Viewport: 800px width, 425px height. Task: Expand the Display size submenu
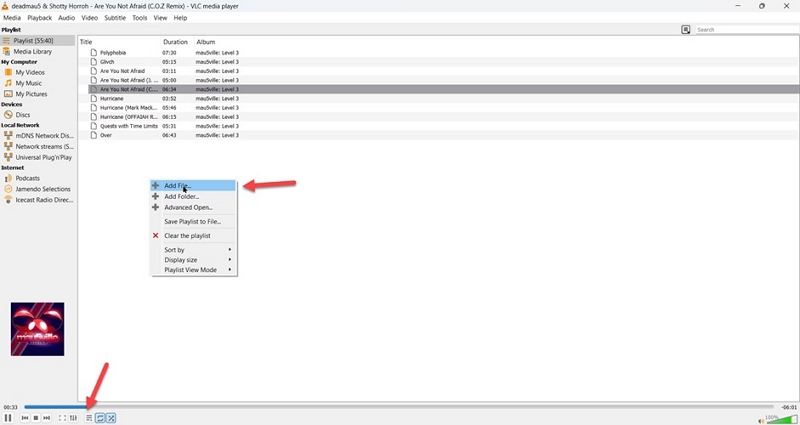193,260
